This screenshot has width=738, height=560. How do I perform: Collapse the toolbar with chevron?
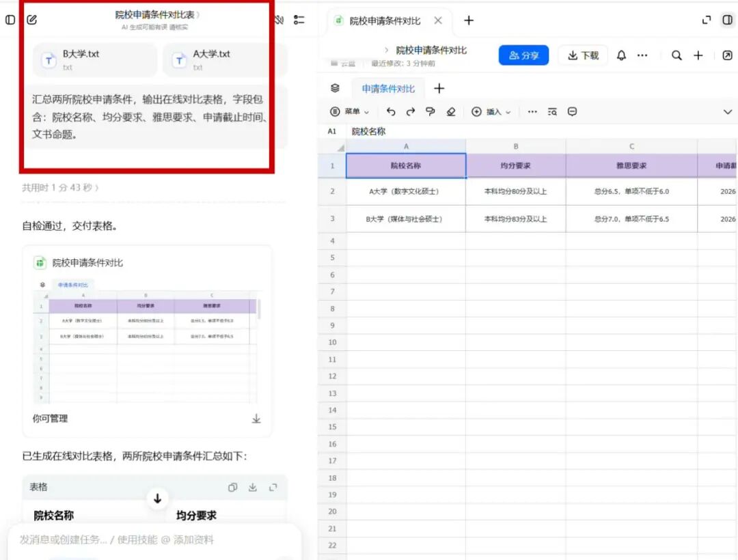(728, 112)
